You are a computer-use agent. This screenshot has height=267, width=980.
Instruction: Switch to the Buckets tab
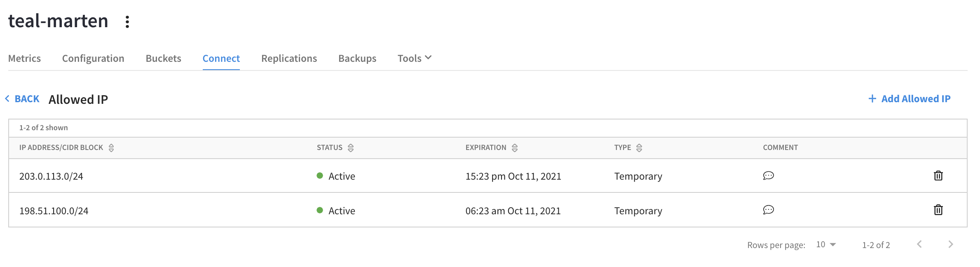coord(163,58)
